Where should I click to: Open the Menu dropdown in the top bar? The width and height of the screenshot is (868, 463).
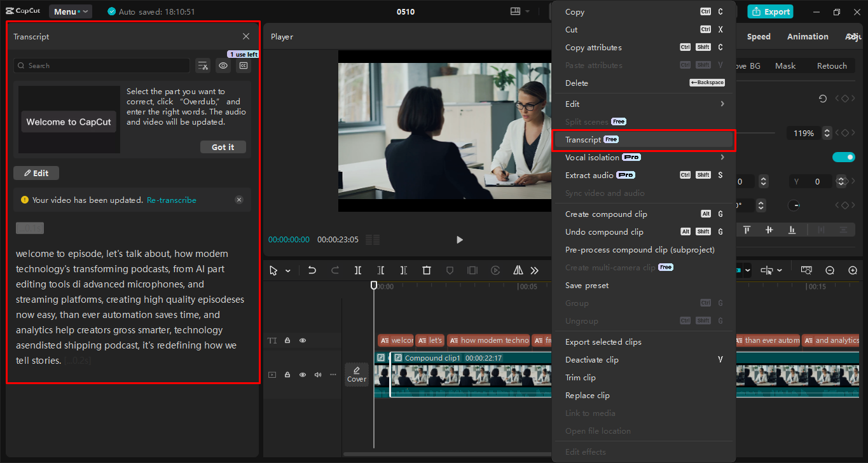click(x=70, y=11)
